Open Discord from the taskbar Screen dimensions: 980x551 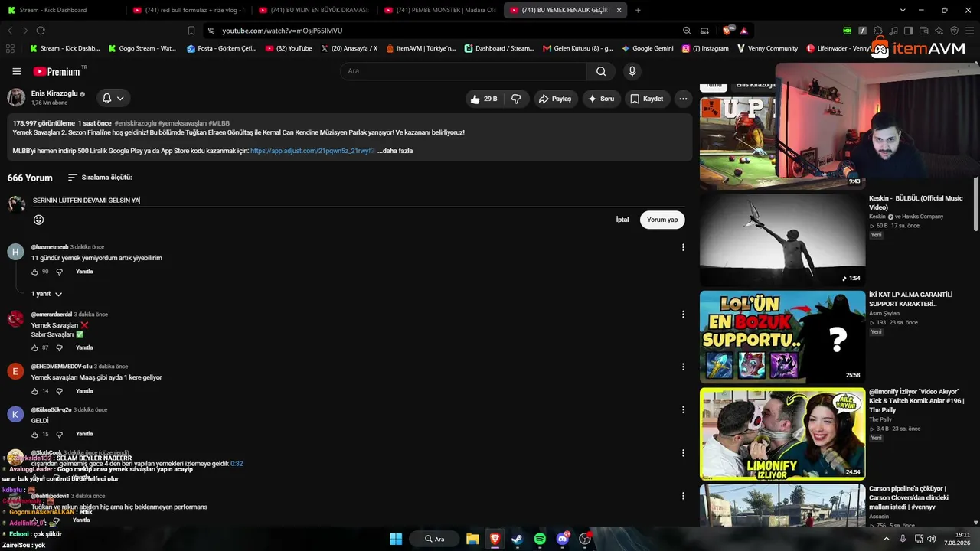(563, 539)
